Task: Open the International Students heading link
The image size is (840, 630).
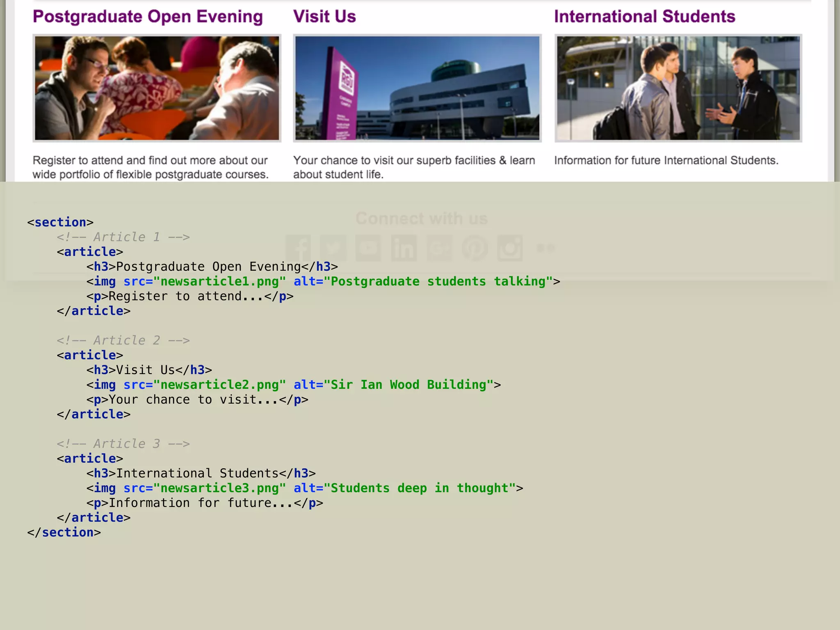Action: 644,17
